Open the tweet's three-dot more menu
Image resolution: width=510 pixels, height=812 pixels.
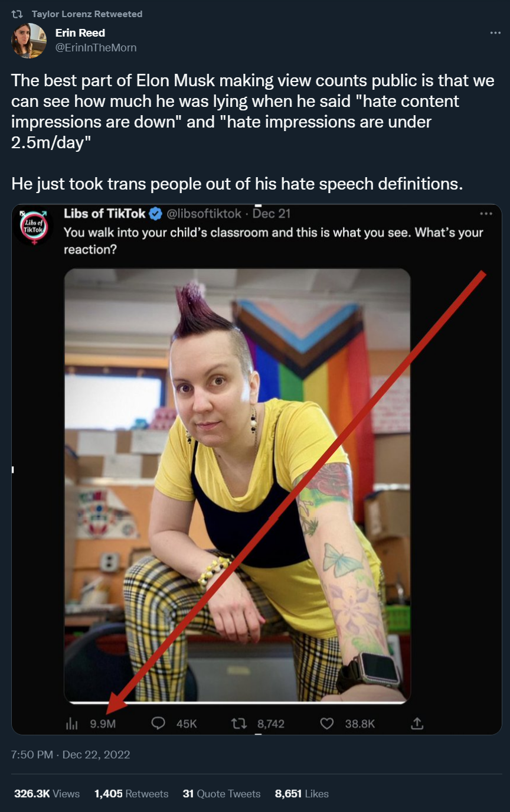pyautogui.click(x=495, y=33)
